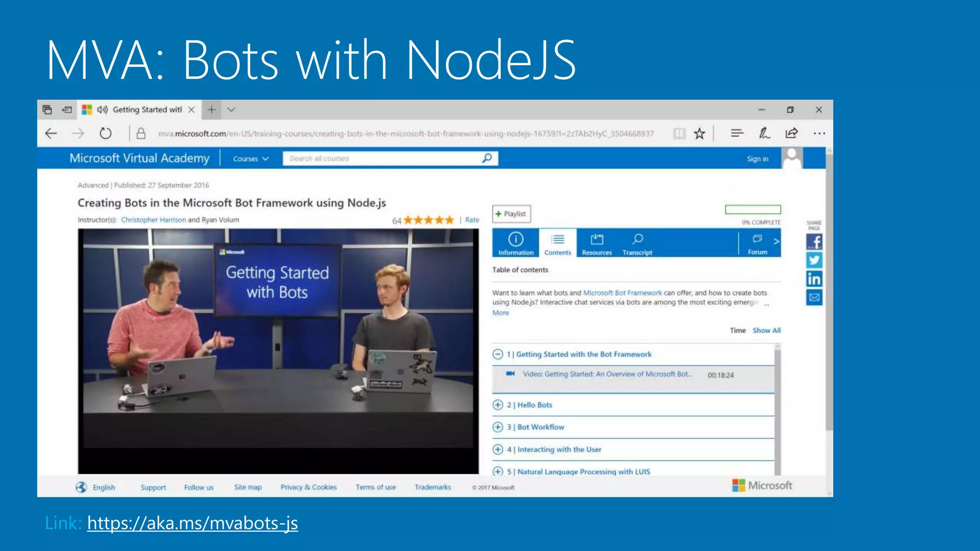The width and height of the screenshot is (980, 551).
Task: Click the Sign in link
Action: (757, 159)
